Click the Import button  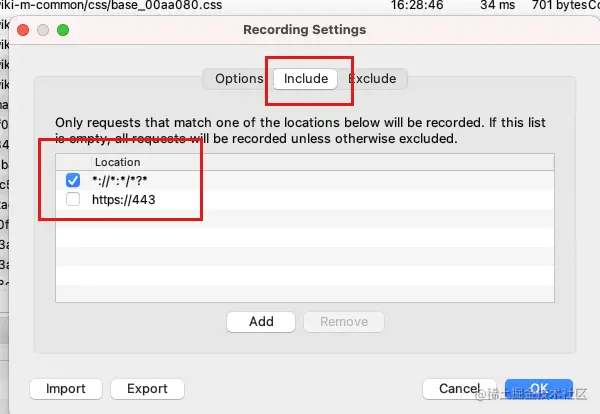[66, 389]
